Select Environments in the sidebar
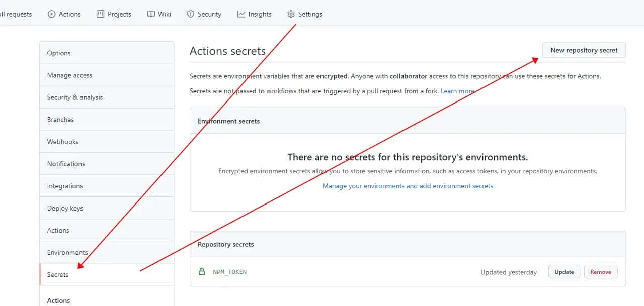This screenshot has width=644, height=306. pyautogui.click(x=67, y=252)
